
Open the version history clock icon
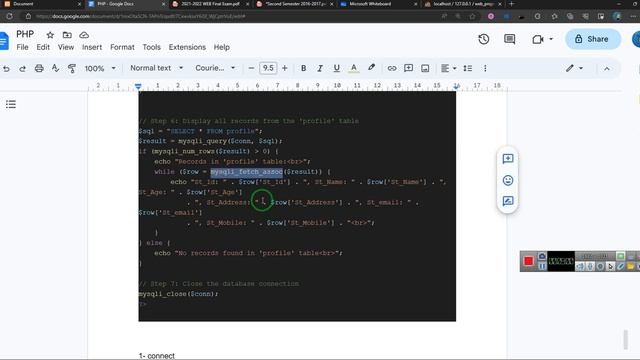484,39
